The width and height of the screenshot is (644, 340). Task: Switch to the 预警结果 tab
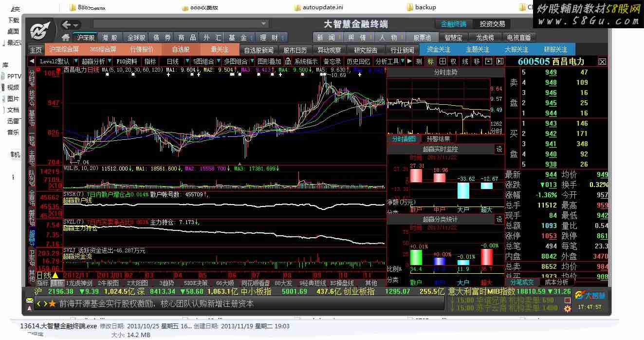(439, 139)
